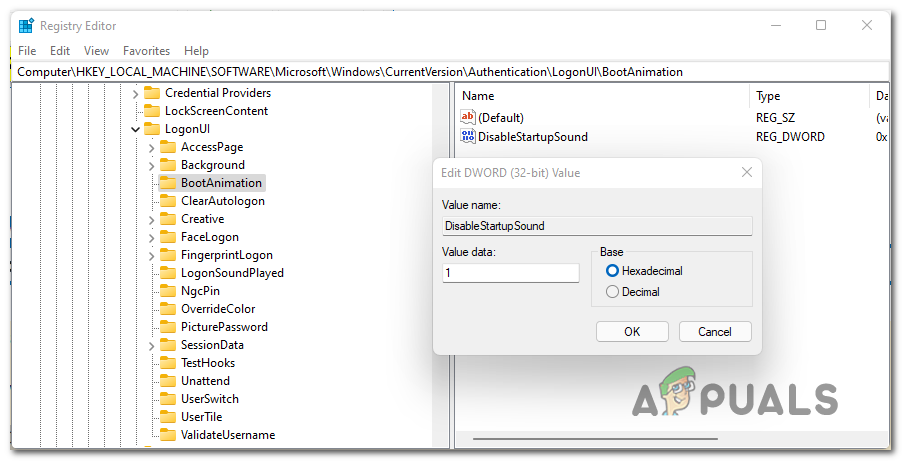Screen dimensions: 902x461
Task: Open the Favorites menu
Action: pos(146,51)
